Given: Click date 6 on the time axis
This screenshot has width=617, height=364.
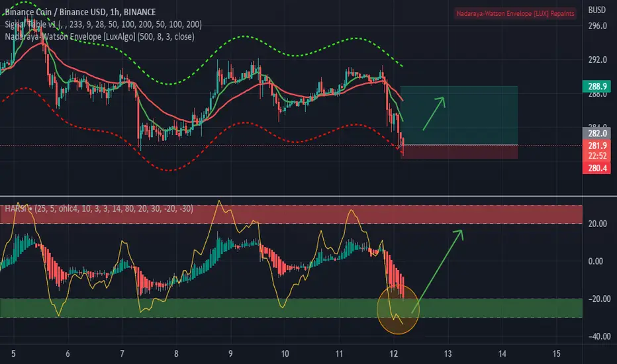Looking at the screenshot, I should (x=68, y=354).
